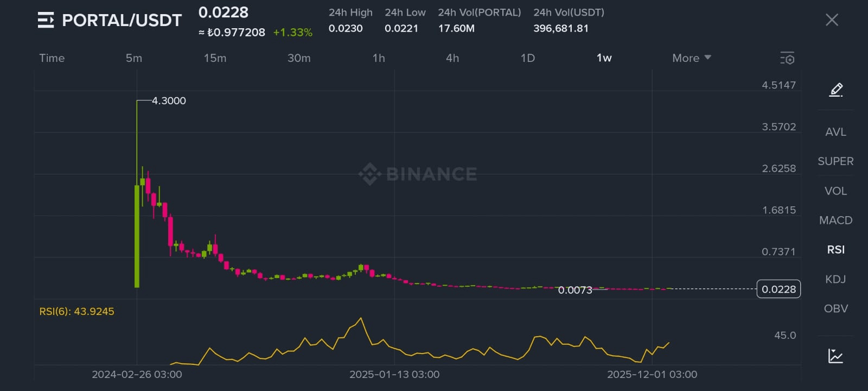
Task: Select the drawing pencil tool
Action: coord(836,90)
